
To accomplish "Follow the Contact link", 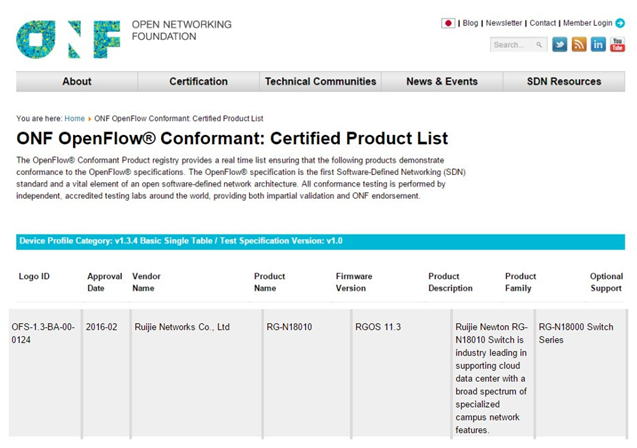I will (542, 23).
